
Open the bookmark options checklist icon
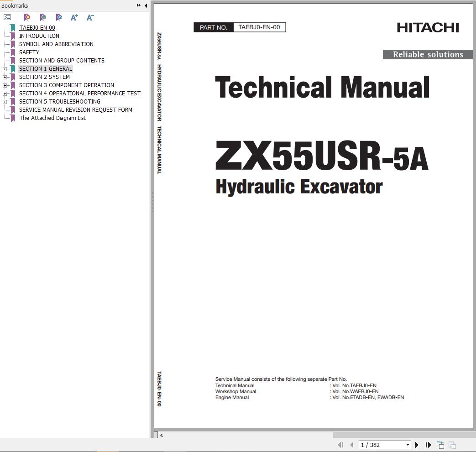(7, 17)
